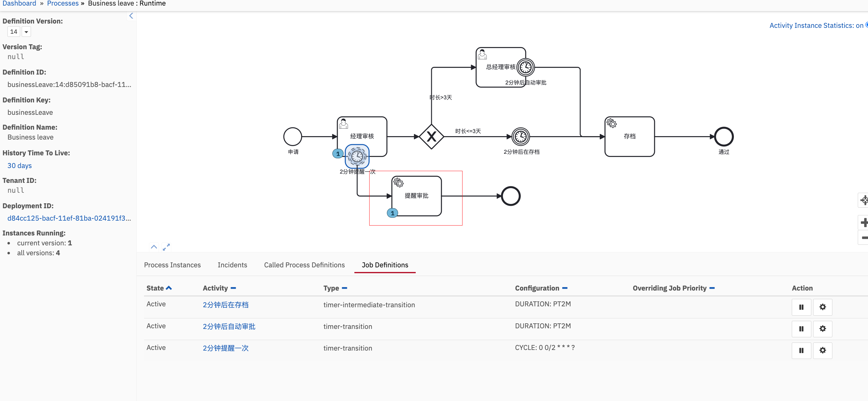Click the exclusive gateway X diamond
This screenshot has width=868, height=401.
(431, 137)
